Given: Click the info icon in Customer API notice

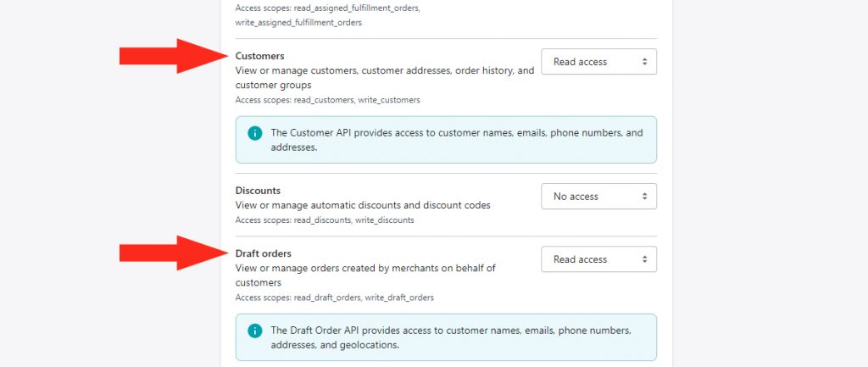Looking at the screenshot, I should (x=254, y=133).
